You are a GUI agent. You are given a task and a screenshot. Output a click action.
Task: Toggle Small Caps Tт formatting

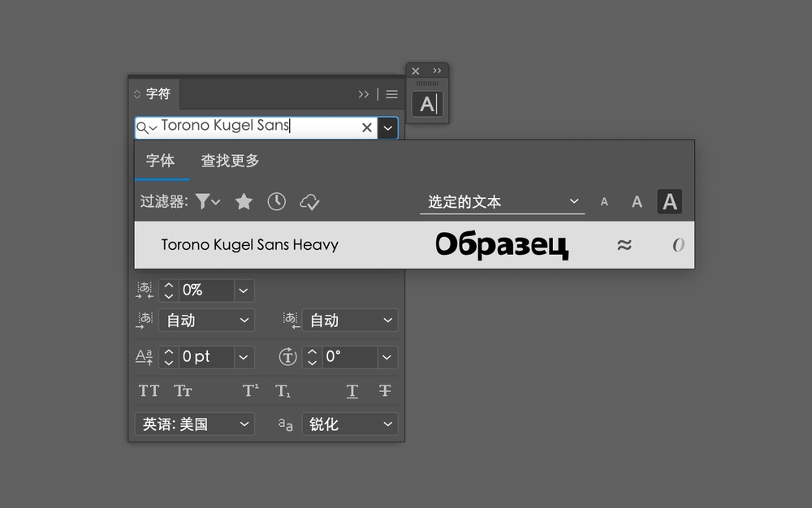pos(183,390)
